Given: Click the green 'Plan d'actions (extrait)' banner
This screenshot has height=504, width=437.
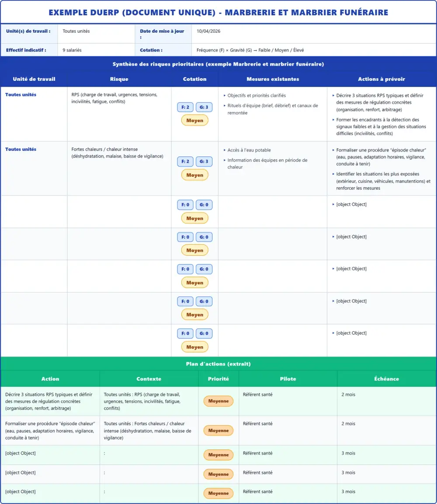Looking at the screenshot, I should [x=218, y=364].
